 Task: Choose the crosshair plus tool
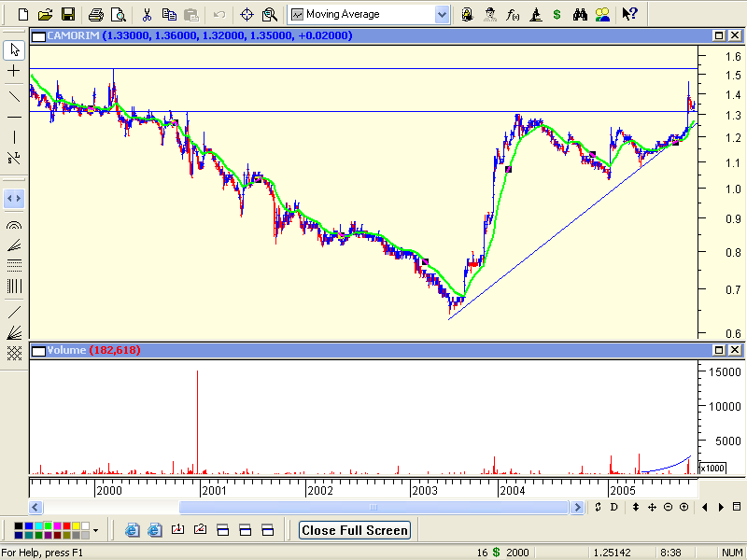[14, 71]
